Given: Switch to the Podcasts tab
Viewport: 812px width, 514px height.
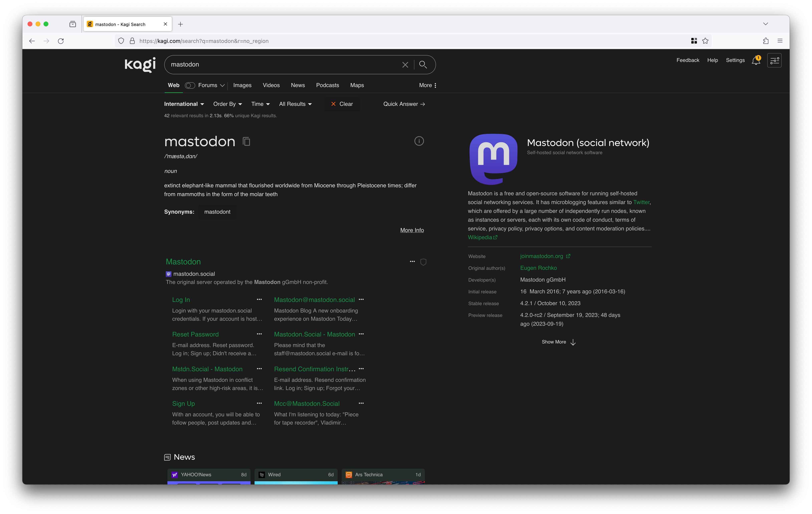Looking at the screenshot, I should point(327,85).
